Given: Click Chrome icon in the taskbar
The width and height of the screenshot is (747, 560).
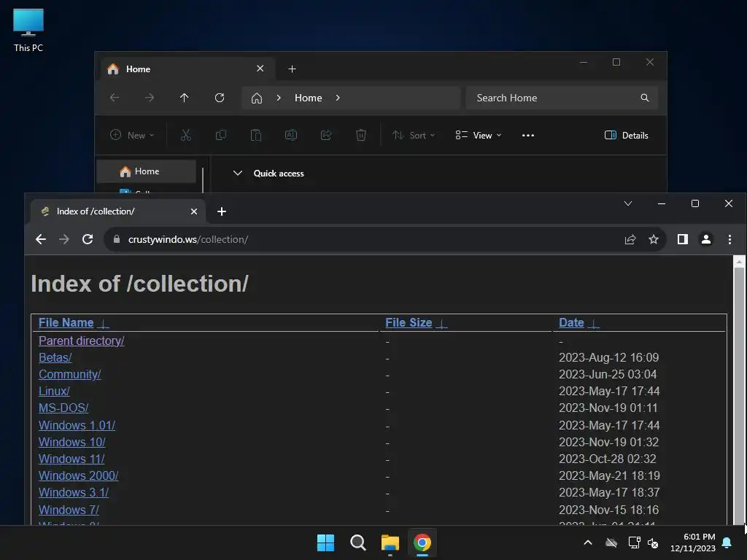Looking at the screenshot, I should coord(422,542).
